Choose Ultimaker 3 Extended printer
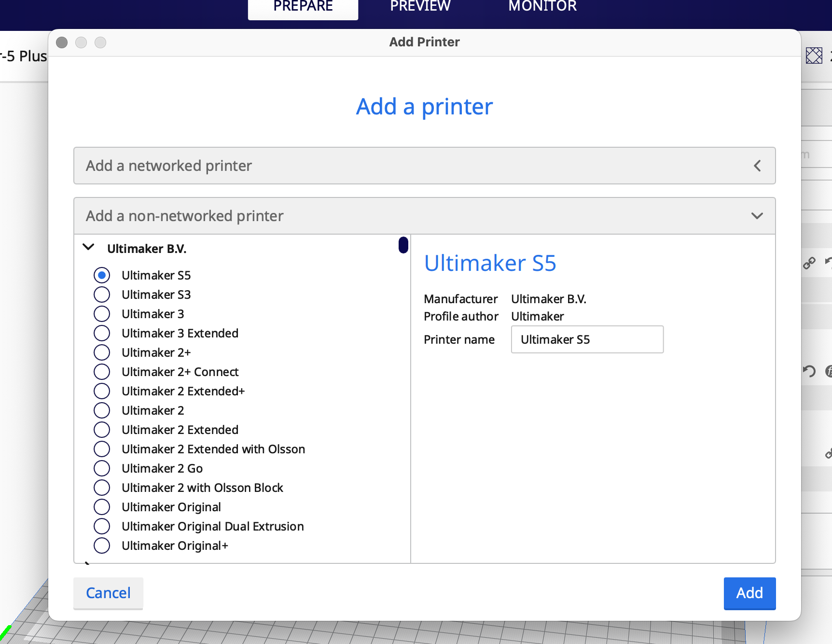This screenshot has width=832, height=644. tap(102, 333)
